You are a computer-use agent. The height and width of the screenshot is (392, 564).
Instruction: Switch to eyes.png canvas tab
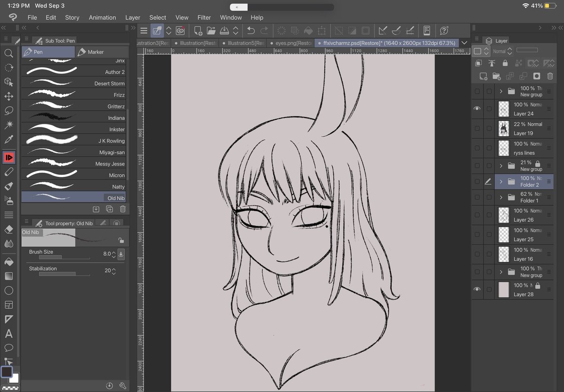coord(290,43)
